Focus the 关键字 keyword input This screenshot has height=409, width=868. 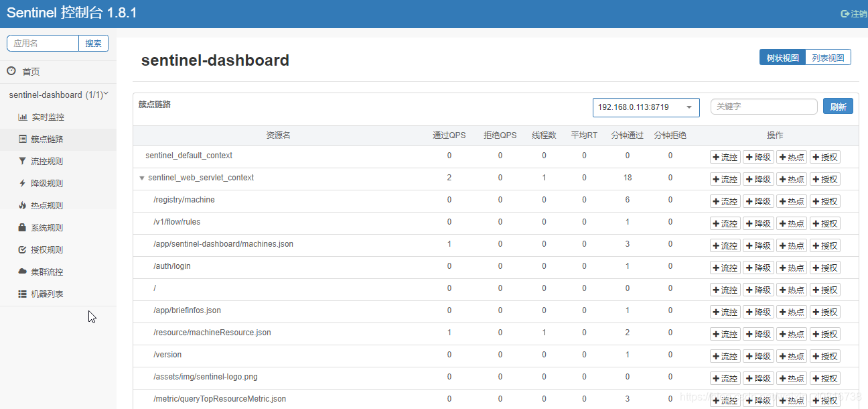click(764, 107)
